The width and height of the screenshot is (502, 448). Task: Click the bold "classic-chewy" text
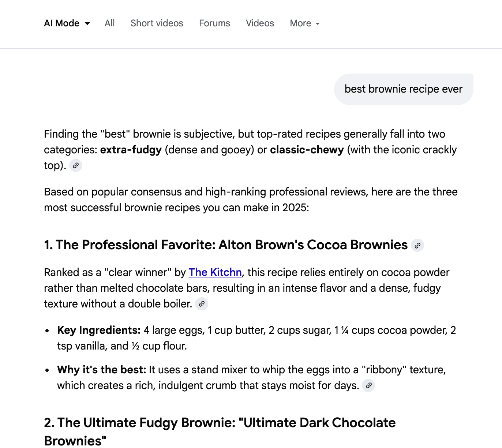pyautogui.click(x=307, y=150)
